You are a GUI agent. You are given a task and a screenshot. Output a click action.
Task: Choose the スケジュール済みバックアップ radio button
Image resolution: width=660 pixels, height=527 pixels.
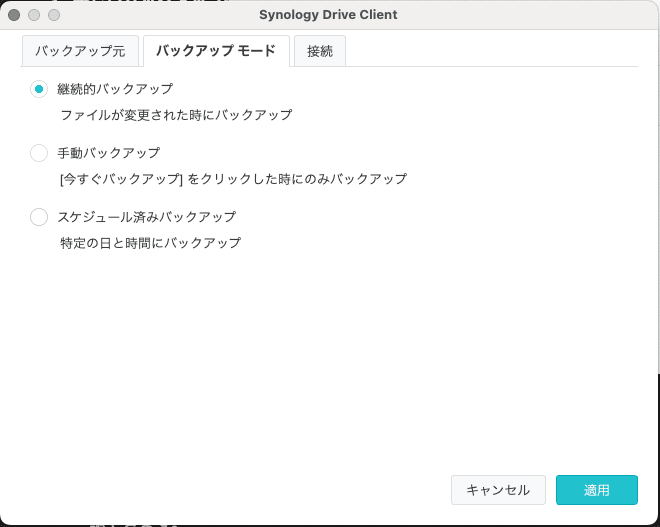pos(39,217)
